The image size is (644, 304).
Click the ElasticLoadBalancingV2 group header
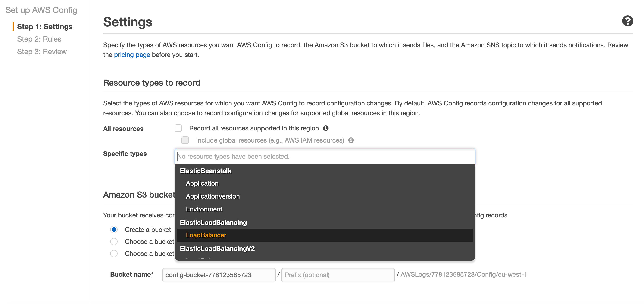tap(217, 248)
